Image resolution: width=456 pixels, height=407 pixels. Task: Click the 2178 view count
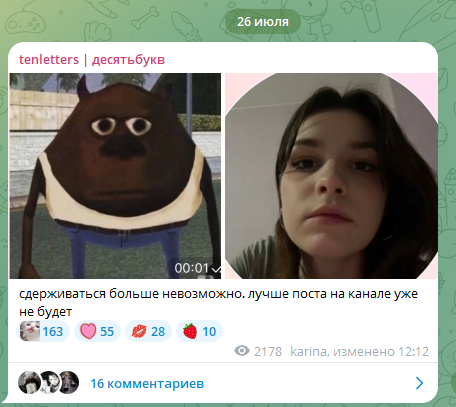coord(268,352)
